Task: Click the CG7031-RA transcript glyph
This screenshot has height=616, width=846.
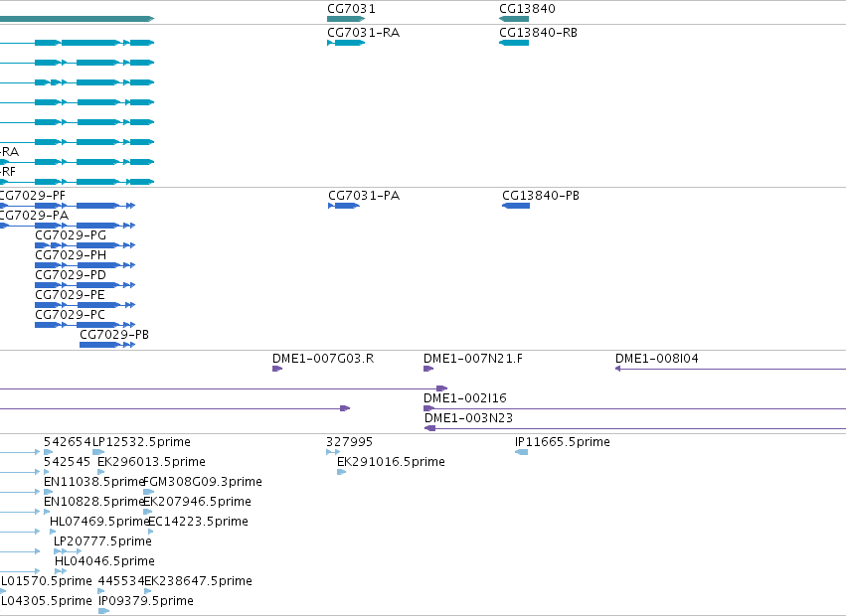Action: click(346, 43)
